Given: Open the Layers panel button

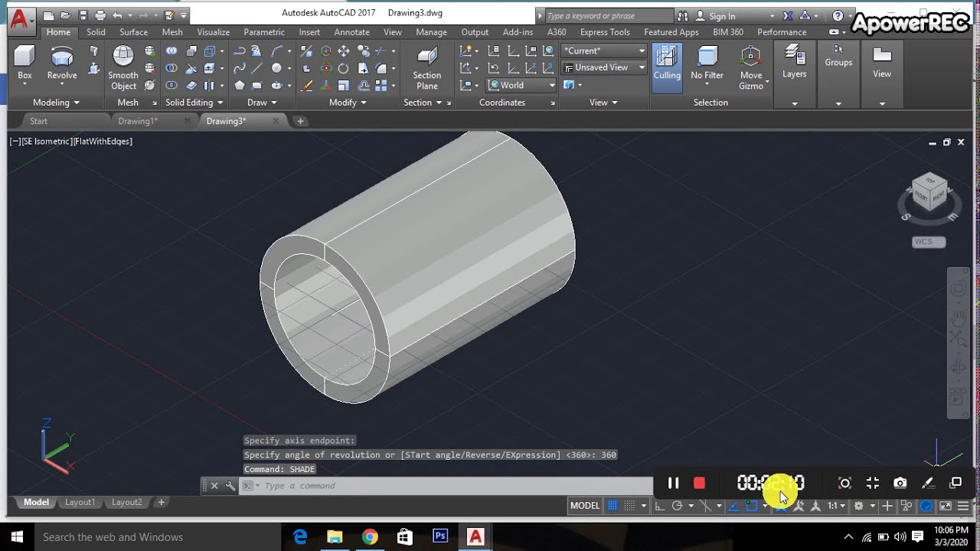Looking at the screenshot, I should 794,63.
